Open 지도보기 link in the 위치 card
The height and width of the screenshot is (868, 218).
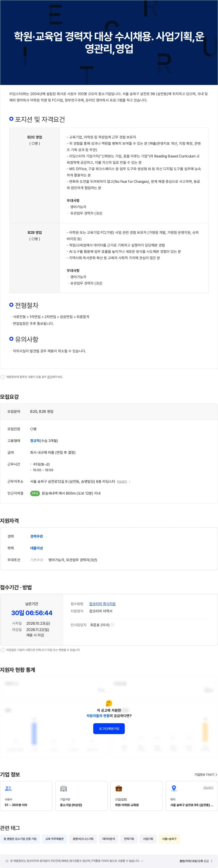click(x=208, y=788)
